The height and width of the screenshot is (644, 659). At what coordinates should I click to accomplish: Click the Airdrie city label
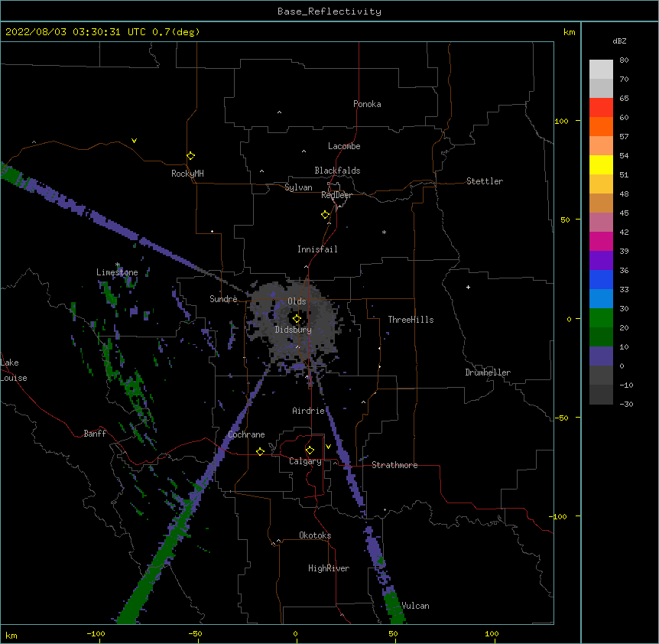[309, 411]
